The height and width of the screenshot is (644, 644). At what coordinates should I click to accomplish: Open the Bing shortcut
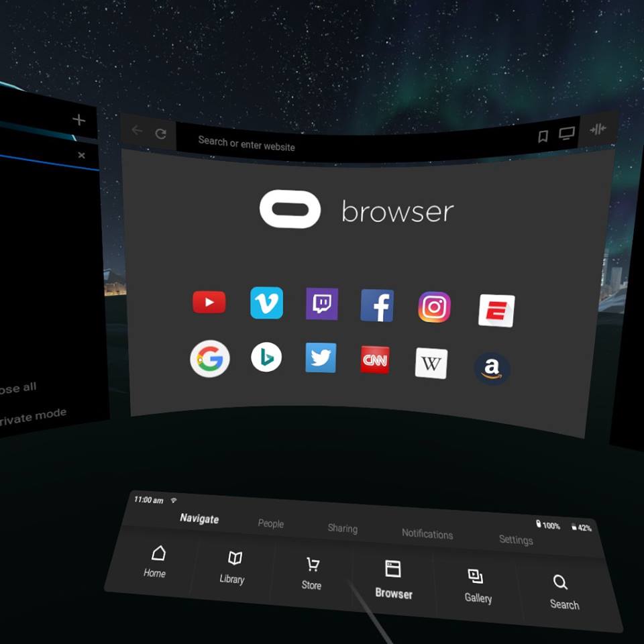click(266, 356)
